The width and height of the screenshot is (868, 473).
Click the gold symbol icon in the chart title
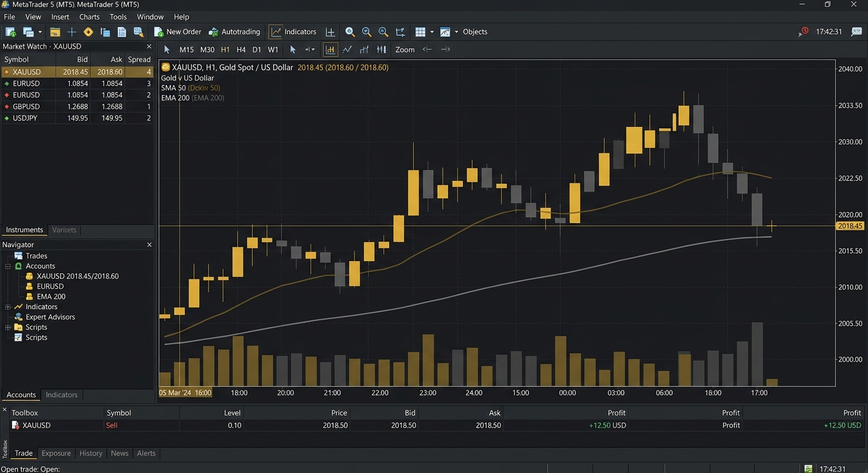[165, 67]
